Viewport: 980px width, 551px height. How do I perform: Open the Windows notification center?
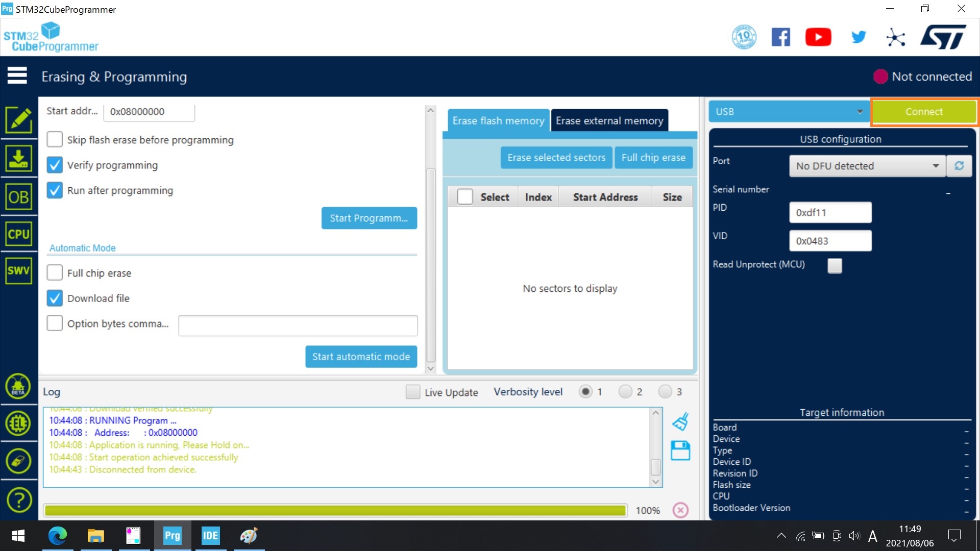(x=954, y=536)
